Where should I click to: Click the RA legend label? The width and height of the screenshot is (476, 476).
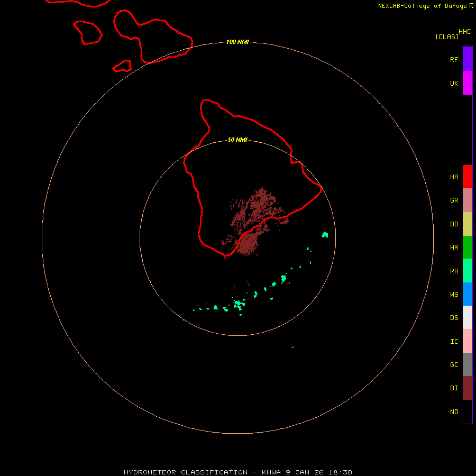(x=454, y=271)
